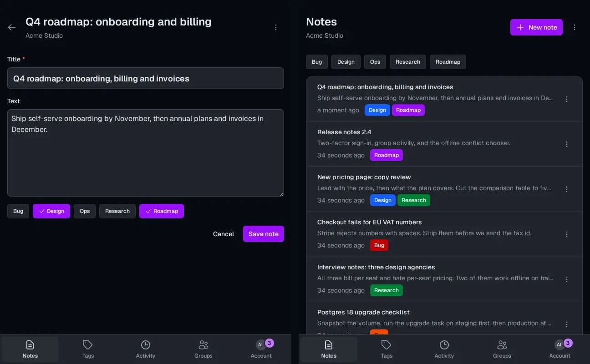Viewport: 590px width, 364px height.
Task: Filter the notes list by Roadmap
Action: click(448, 62)
